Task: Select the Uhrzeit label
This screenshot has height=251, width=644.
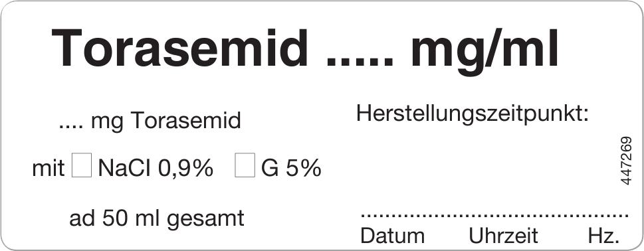Action: (x=503, y=236)
